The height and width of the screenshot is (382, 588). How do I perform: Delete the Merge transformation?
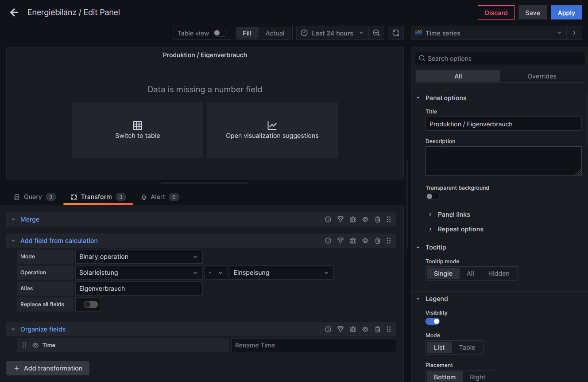pyautogui.click(x=378, y=219)
